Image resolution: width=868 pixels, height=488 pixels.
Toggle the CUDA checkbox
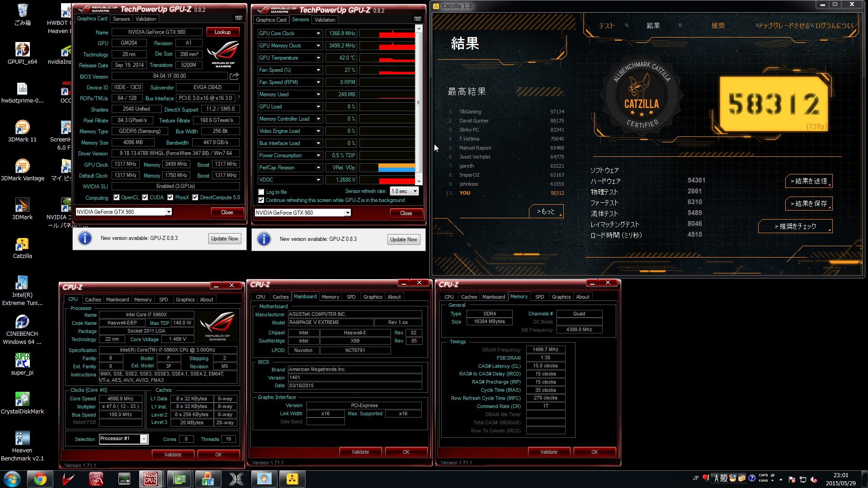pos(145,197)
